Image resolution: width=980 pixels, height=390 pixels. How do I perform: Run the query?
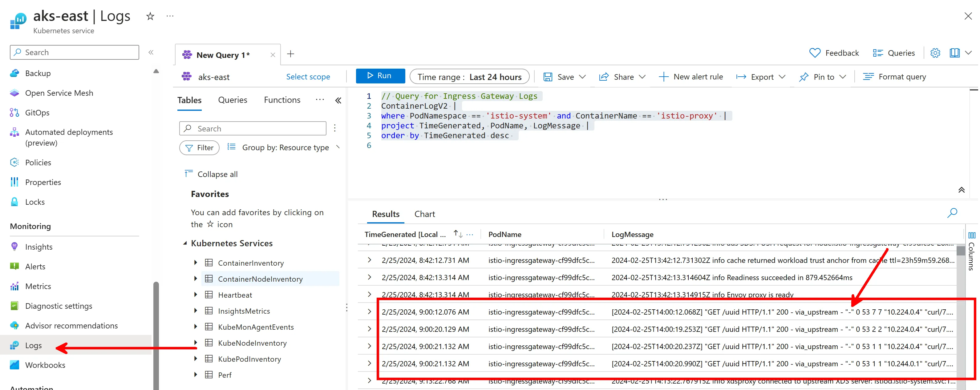(380, 76)
